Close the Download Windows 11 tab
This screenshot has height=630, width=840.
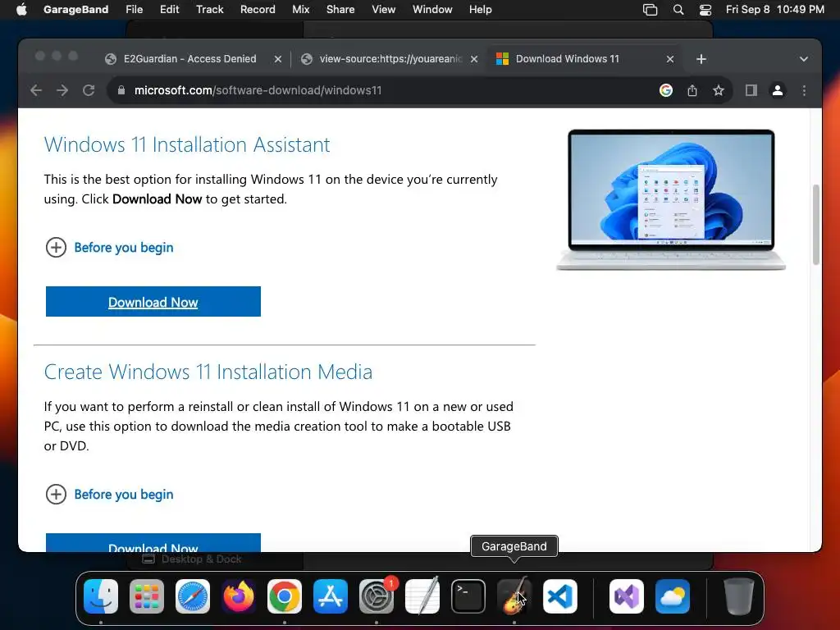click(670, 59)
